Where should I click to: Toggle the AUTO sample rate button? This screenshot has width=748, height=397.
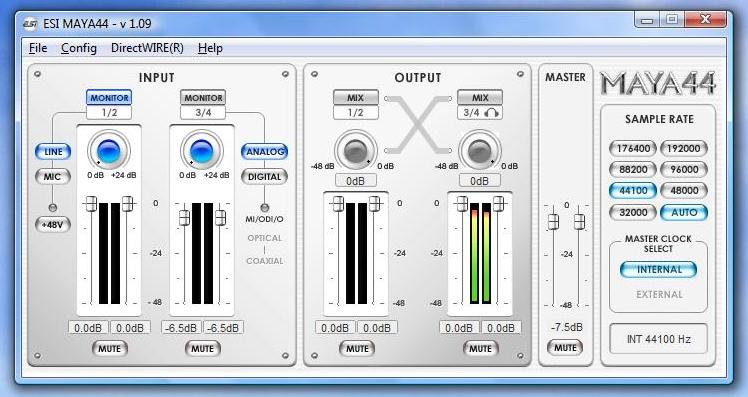pyautogui.click(x=684, y=212)
